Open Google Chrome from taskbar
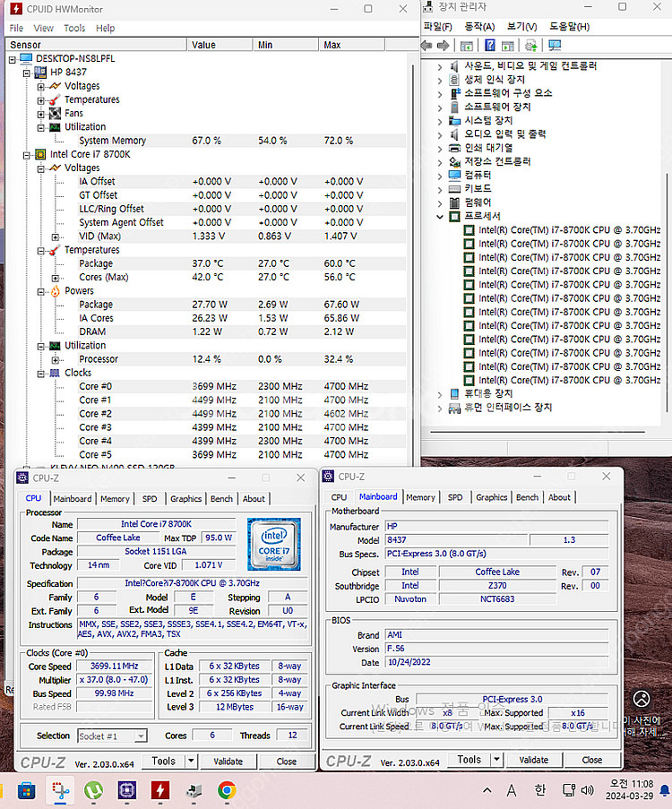Image resolution: width=672 pixels, height=809 pixels. pyautogui.click(x=227, y=790)
